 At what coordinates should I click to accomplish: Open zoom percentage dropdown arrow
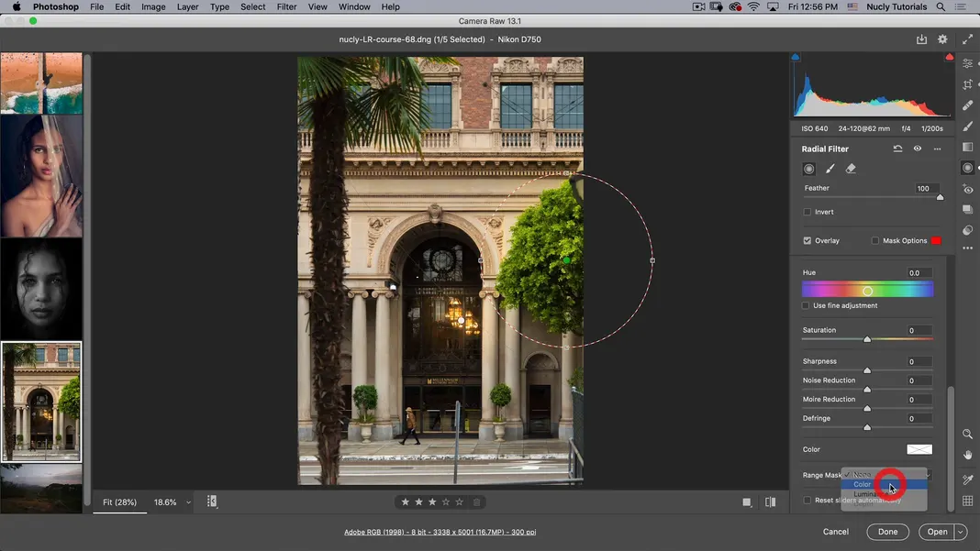(188, 502)
